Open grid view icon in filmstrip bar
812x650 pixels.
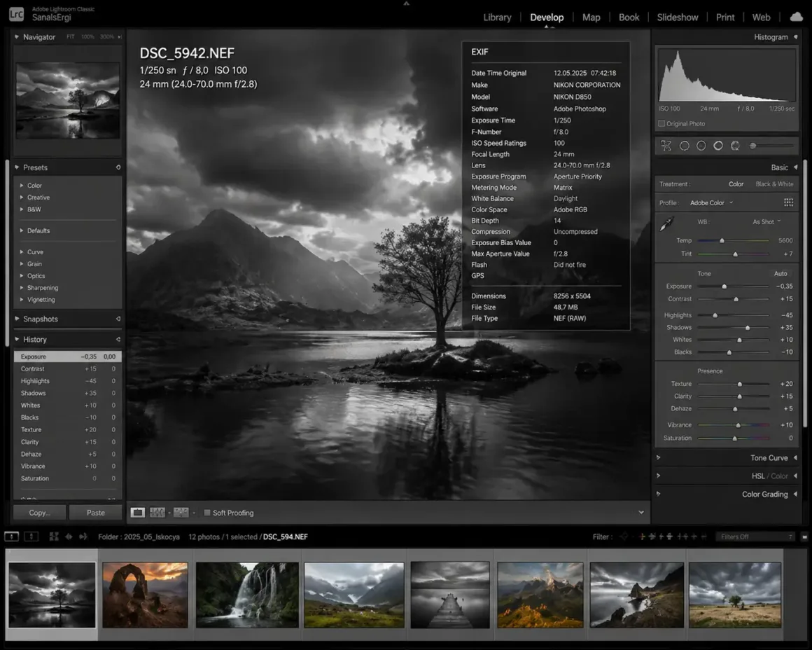click(x=54, y=537)
